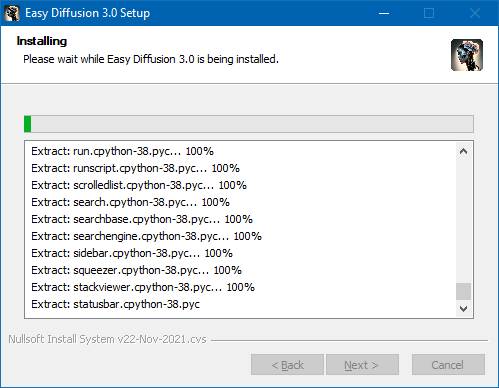Cancel the installation
The image size is (499, 388).
click(x=448, y=365)
